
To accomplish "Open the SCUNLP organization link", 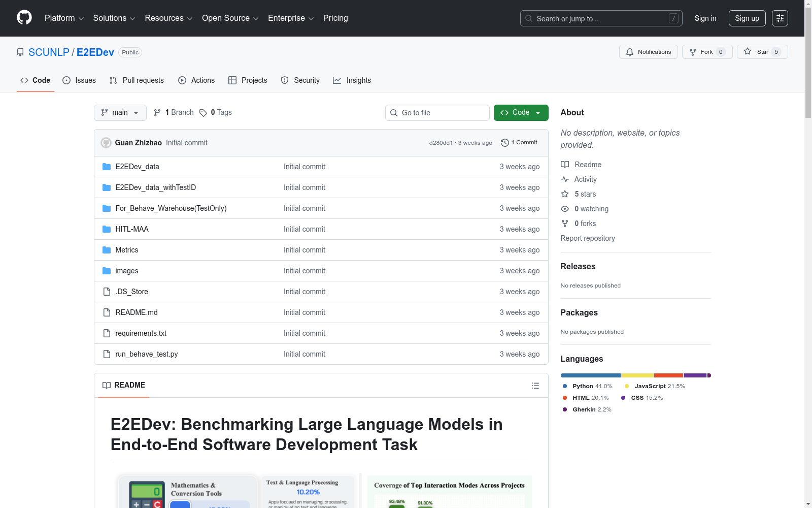I will (49, 52).
